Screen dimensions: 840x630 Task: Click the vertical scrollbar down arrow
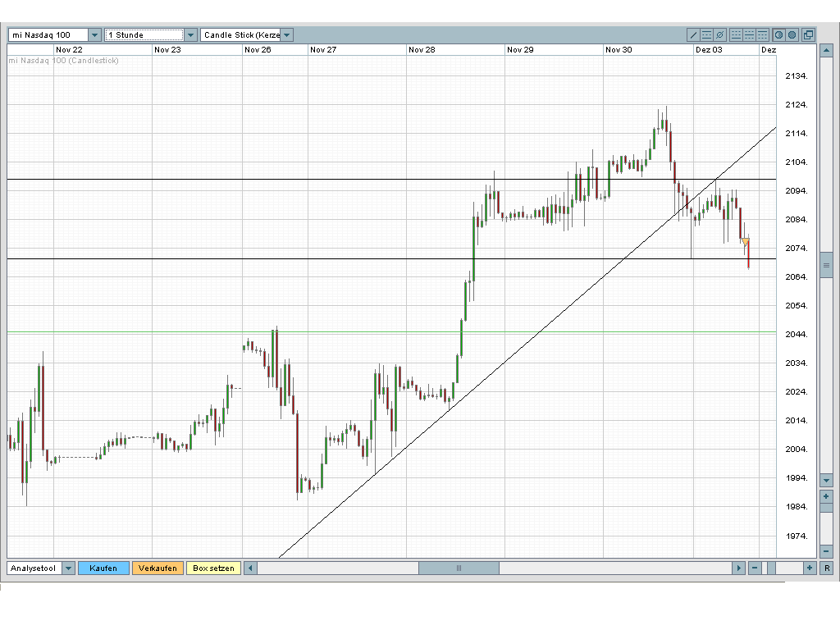826,481
